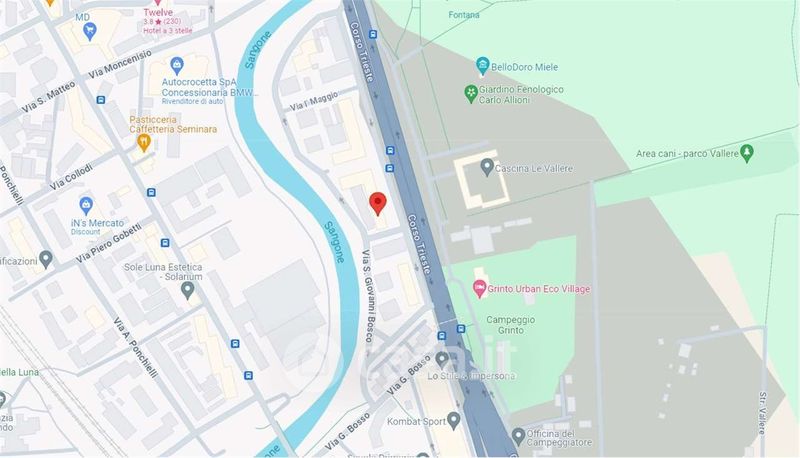Viewport: 800px width, 458px height.
Task: Click the Pasticceria Caffetteria Seminara restaurant icon
Action: click(x=144, y=143)
